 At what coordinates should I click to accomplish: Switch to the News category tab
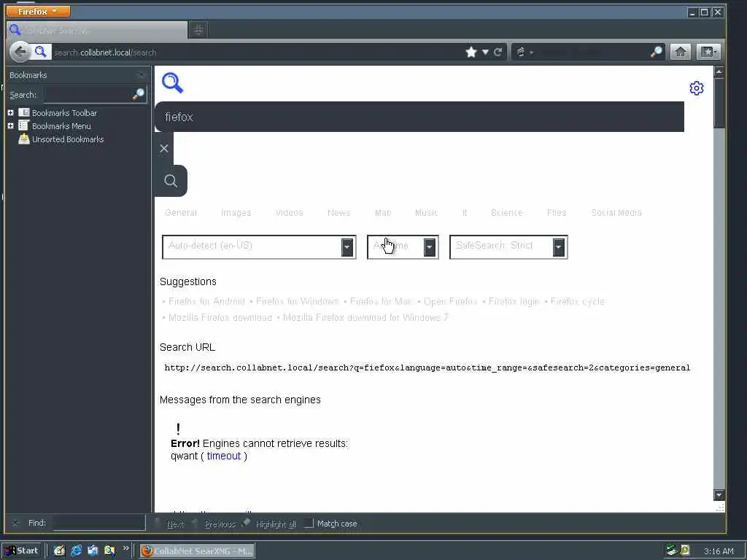(338, 213)
